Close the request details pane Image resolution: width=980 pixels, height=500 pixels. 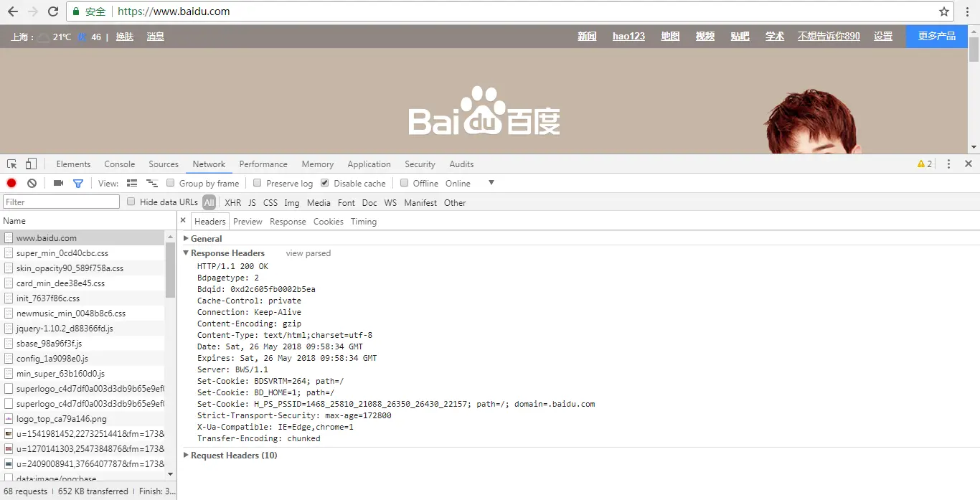tap(183, 221)
